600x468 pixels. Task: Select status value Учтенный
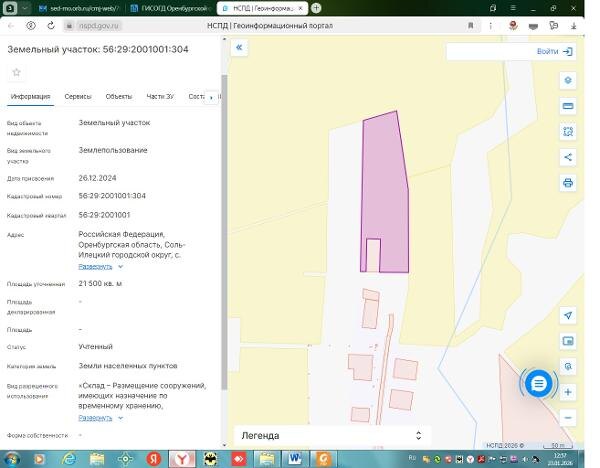[x=96, y=347]
